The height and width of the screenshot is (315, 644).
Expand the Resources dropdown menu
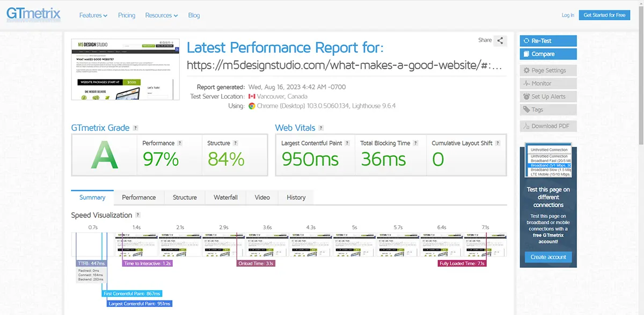(161, 16)
